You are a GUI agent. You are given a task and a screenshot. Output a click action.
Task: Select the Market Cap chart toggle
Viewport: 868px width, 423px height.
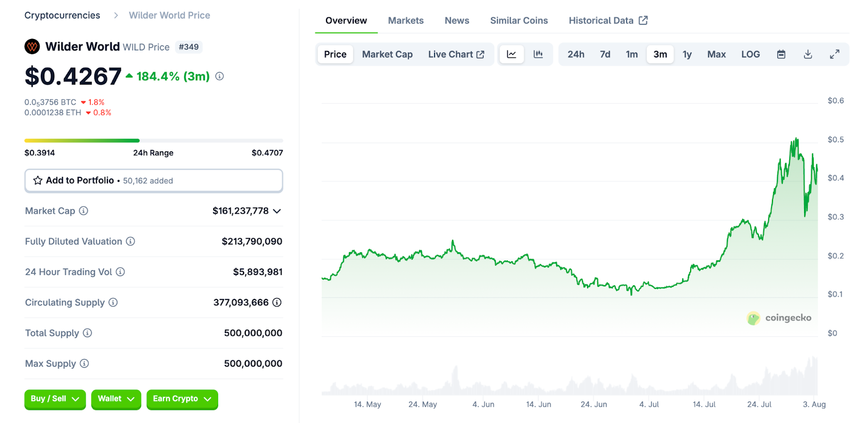point(387,54)
